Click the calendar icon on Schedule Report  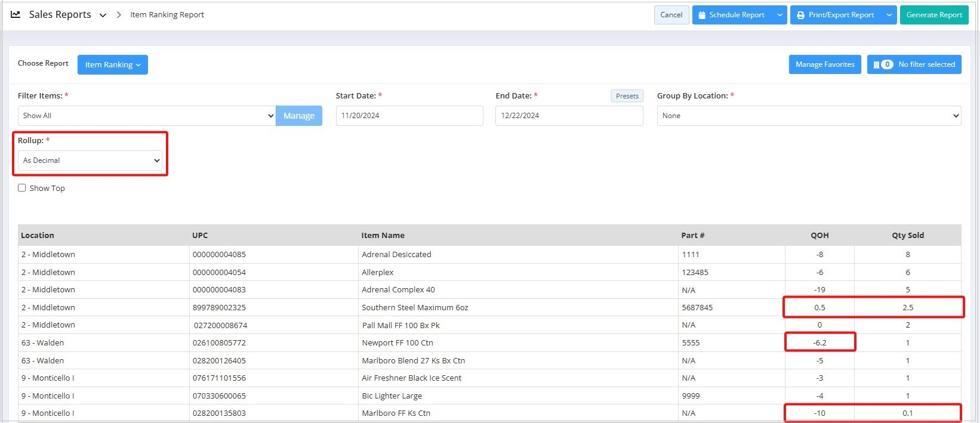(x=702, y=15)
